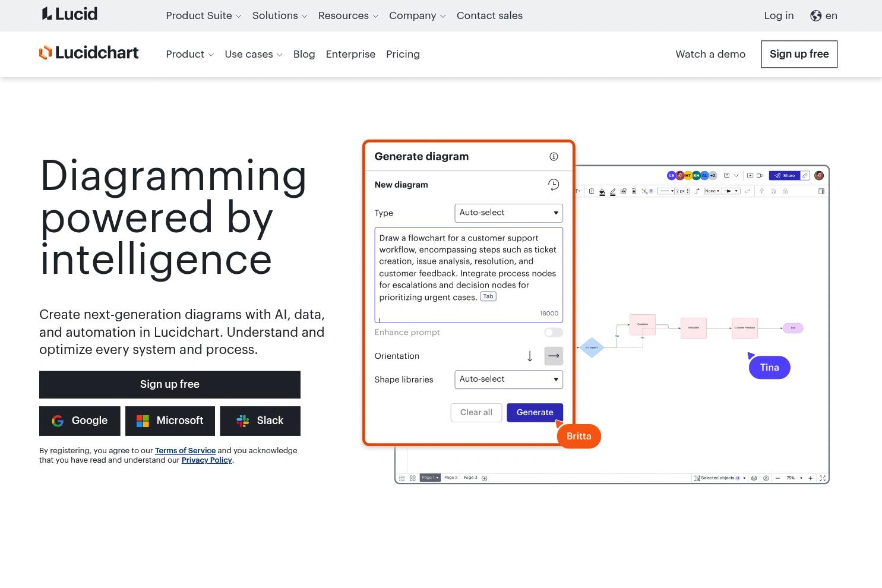Click Watch a demo link
This screenshot has height=588, width=882.
[x=710, y=55]
